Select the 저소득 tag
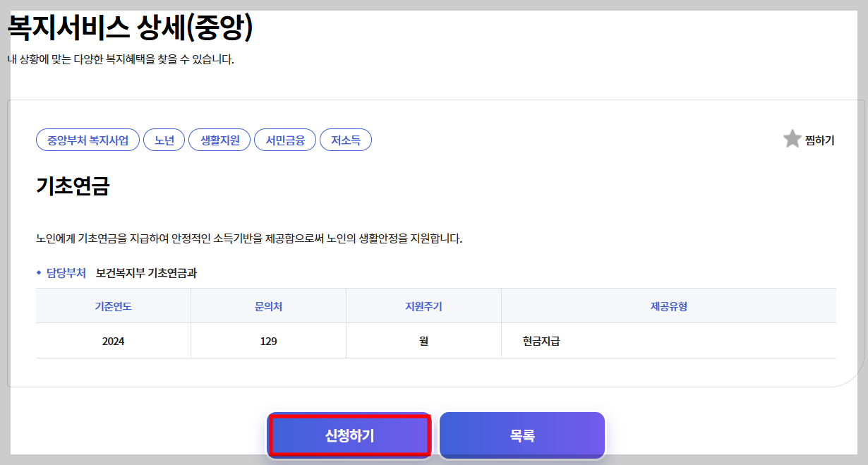868x465 pixels. 346,140
